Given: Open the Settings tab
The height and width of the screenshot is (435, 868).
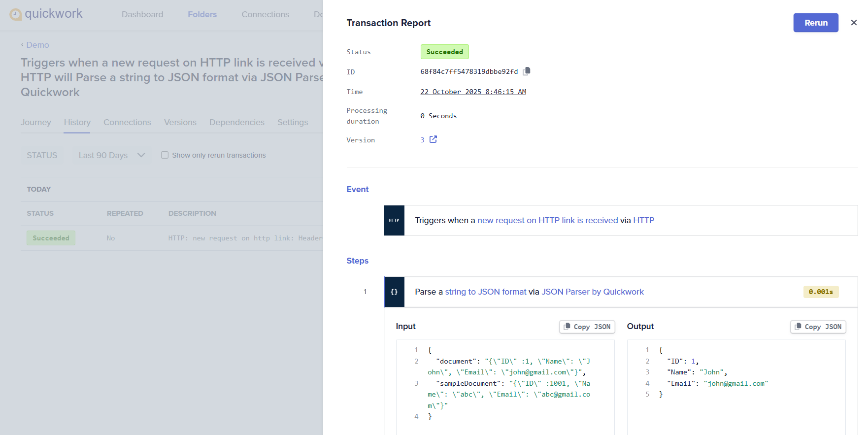Looking at the screenshot, I should click(293, 122).
